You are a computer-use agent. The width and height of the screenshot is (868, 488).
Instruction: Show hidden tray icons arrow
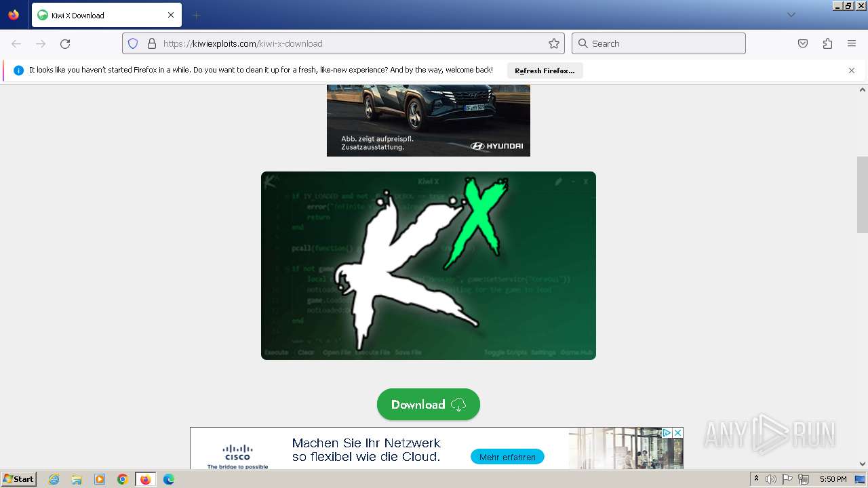[756, 479]
